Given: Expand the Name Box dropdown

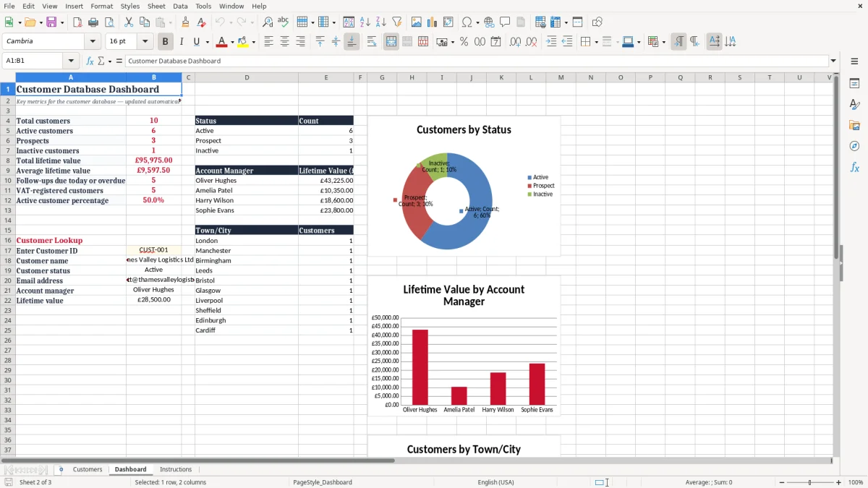Looking at the screenshot, I should point(71,61).
